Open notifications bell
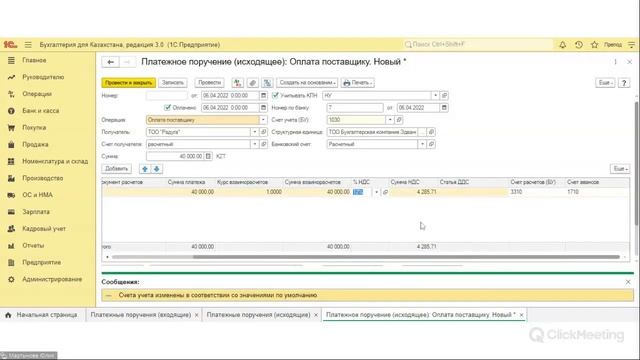The width and height of the screenshot is (640, 360). click(x=562, y=44)
